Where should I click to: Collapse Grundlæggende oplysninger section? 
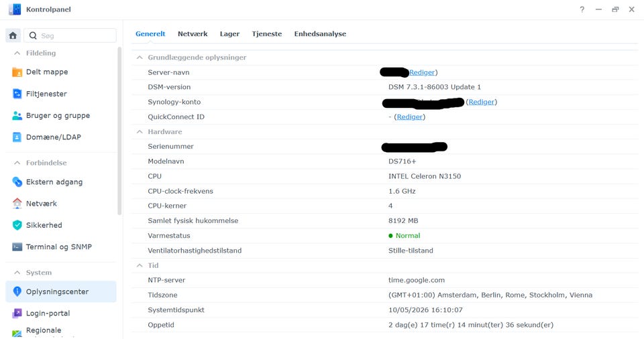click(x=140, y=58)
